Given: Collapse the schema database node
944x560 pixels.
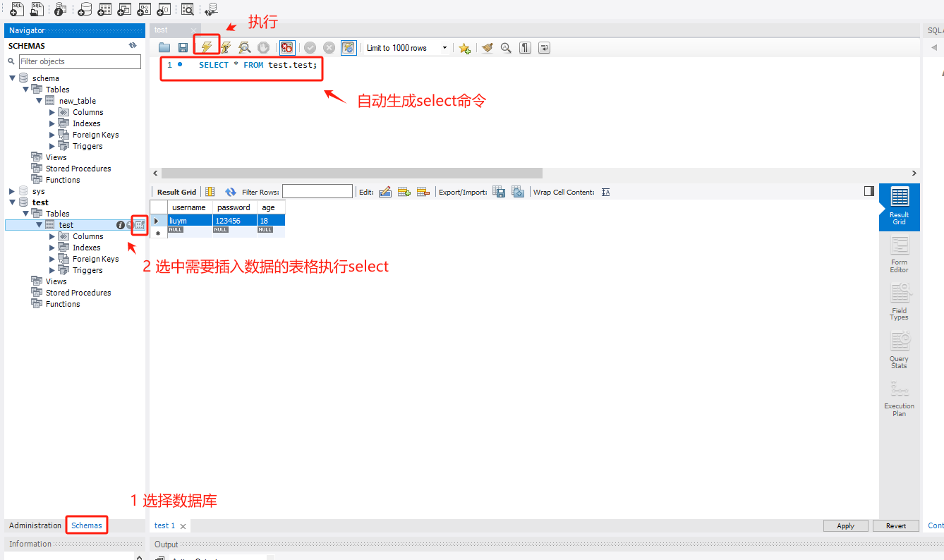Looking at the screenshot, I should 12,78.
